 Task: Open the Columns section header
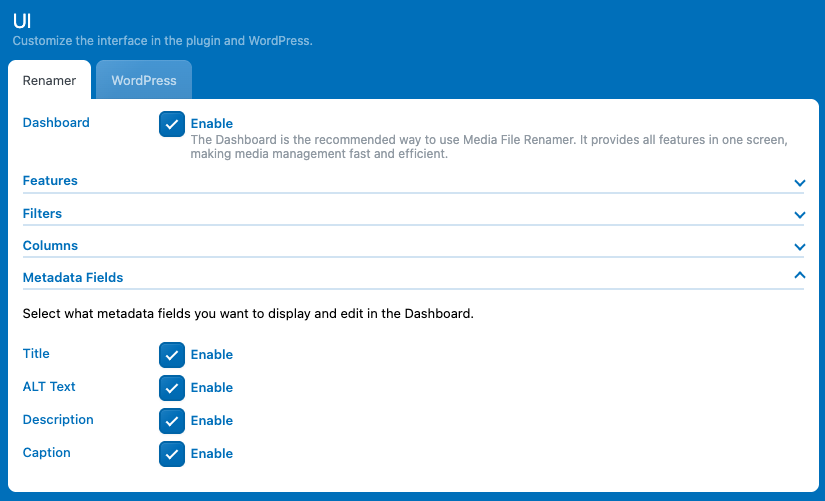coord(50,245)
